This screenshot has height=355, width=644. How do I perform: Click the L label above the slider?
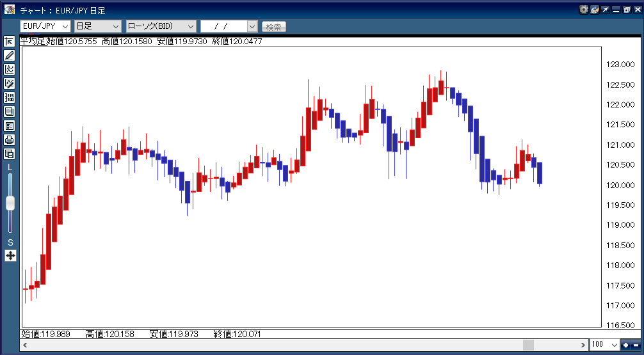10,168
